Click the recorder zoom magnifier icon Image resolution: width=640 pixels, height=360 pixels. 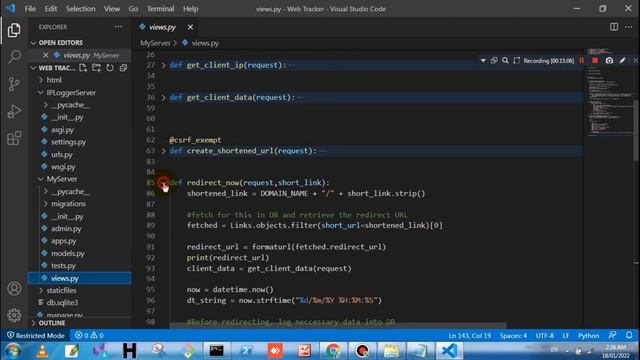(x=505, y=60)
